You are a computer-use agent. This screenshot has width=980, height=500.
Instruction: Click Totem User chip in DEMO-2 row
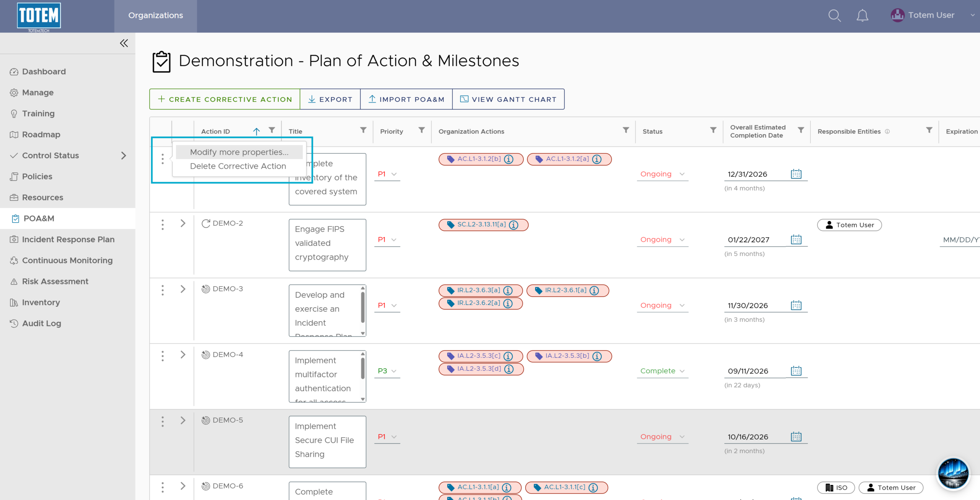pyautogui.click(x=849, y=225)
